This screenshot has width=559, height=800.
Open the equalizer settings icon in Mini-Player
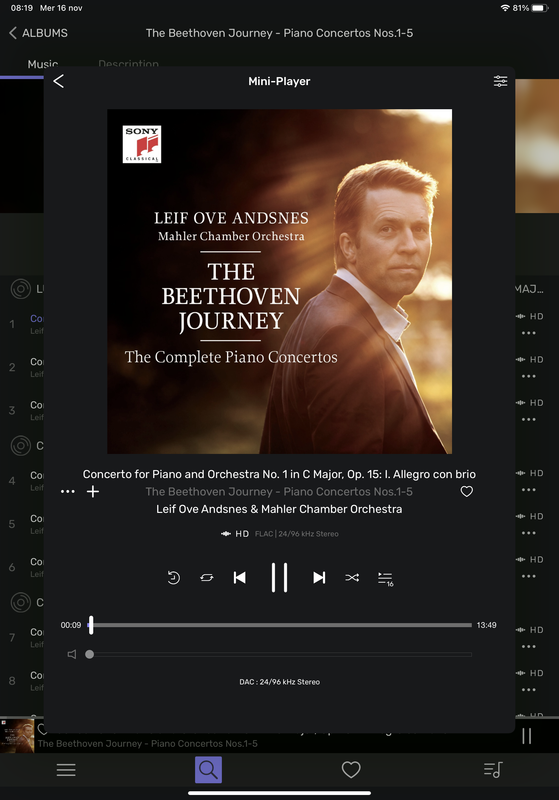pos(500,81)
